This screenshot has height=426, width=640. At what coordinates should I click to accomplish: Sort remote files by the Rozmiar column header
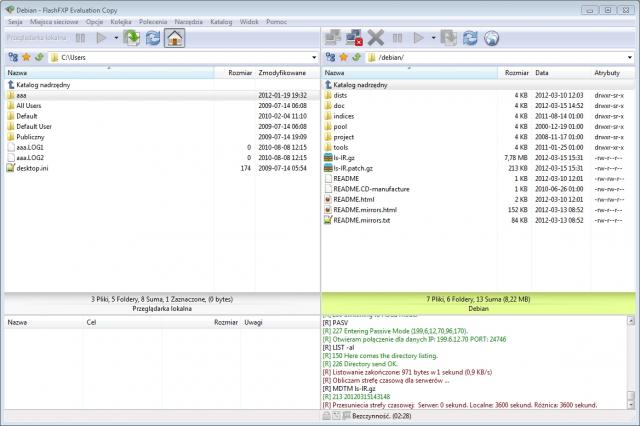(515, 73)
